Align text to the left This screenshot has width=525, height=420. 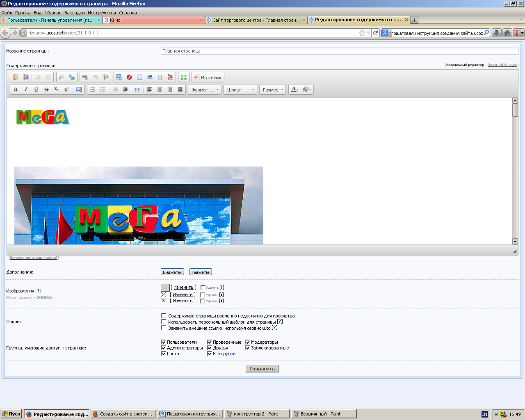click(149, 89)
